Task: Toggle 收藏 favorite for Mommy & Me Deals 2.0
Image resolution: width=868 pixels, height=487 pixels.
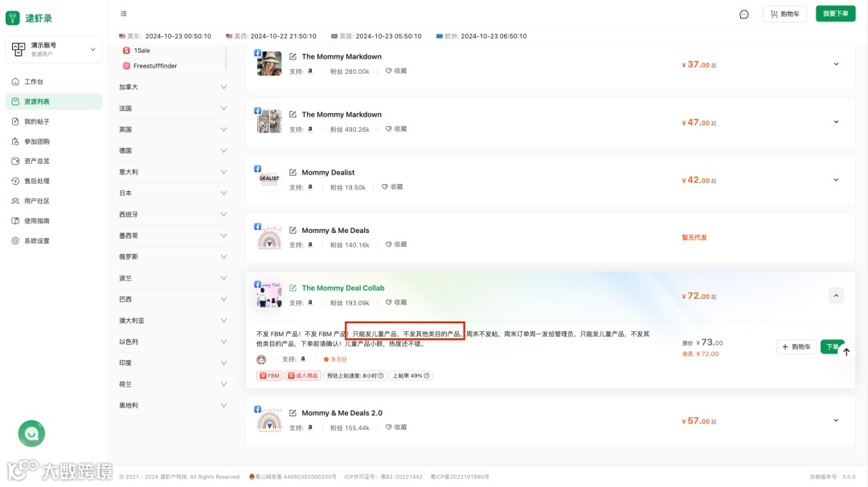Action: coord(395,428)
